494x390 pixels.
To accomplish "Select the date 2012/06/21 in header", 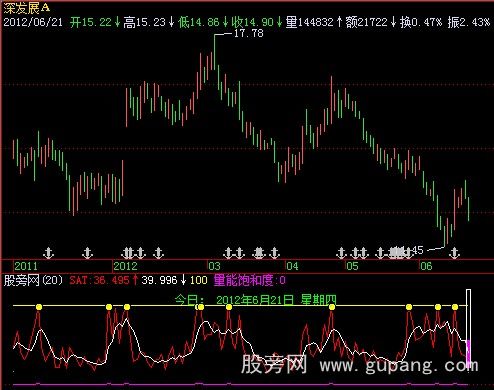I will click(x=33, y=22).
